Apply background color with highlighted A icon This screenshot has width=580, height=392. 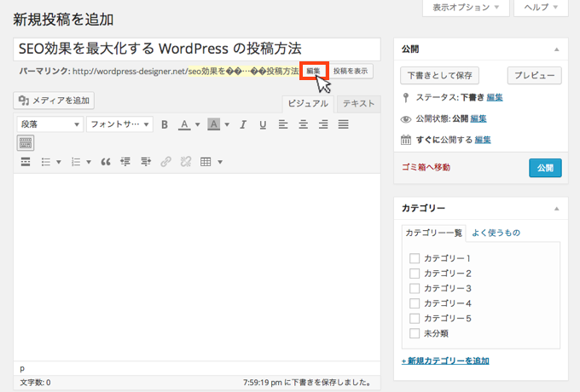pos(213,124)
